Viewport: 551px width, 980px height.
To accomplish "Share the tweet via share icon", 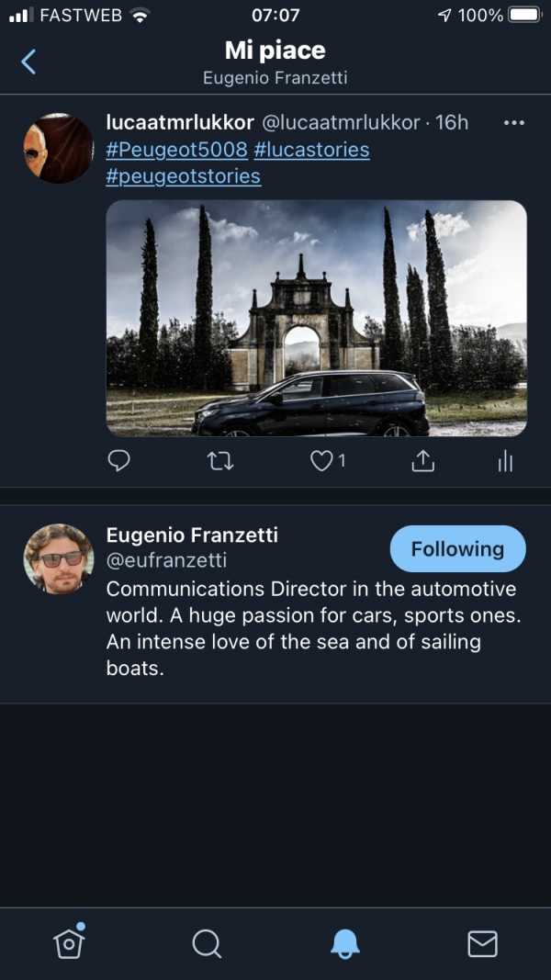I will [x=422, y=461].
